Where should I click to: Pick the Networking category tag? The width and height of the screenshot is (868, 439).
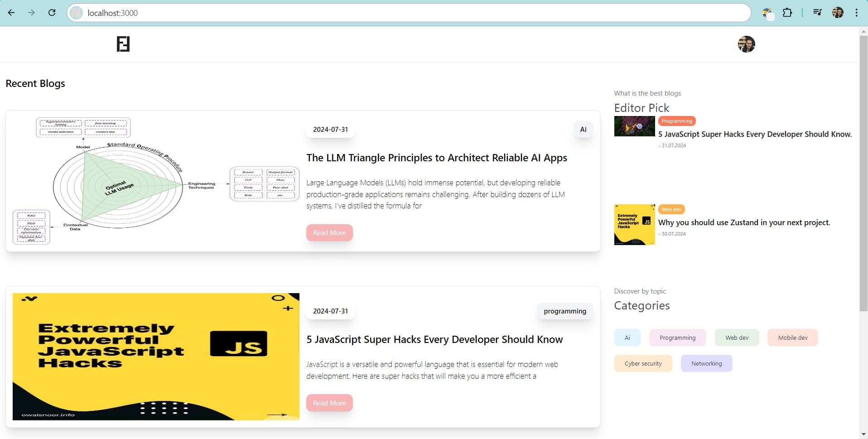pos(706,363)
